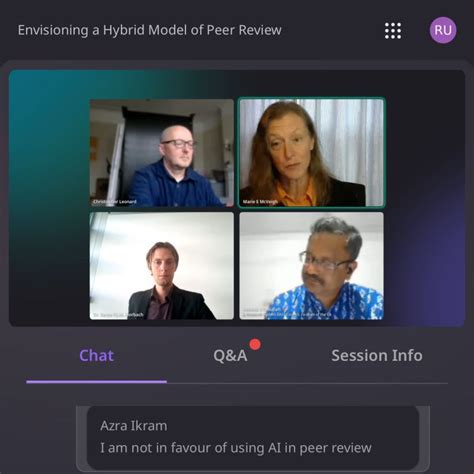Viewport: 474px width, 474px height.
Task: Click the session title Envisioning a Hybrid Model
Action: click(x=150, y=30)
